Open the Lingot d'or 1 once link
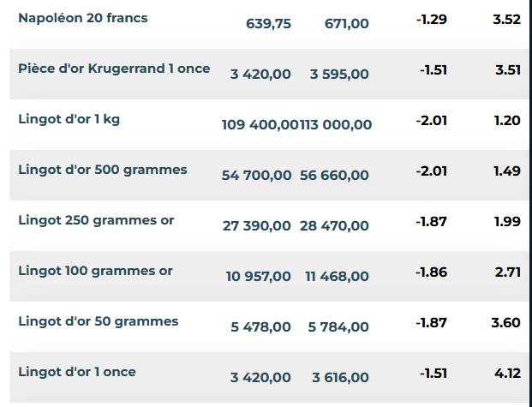This screenshot has height=407, width=532. point(76,372)
